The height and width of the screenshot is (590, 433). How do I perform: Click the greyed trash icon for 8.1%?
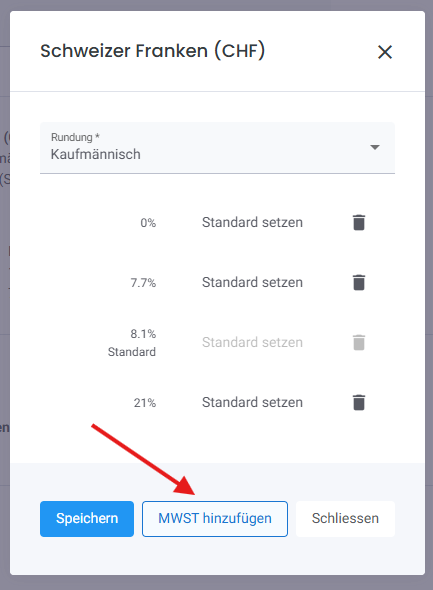[x=359, y=342]
